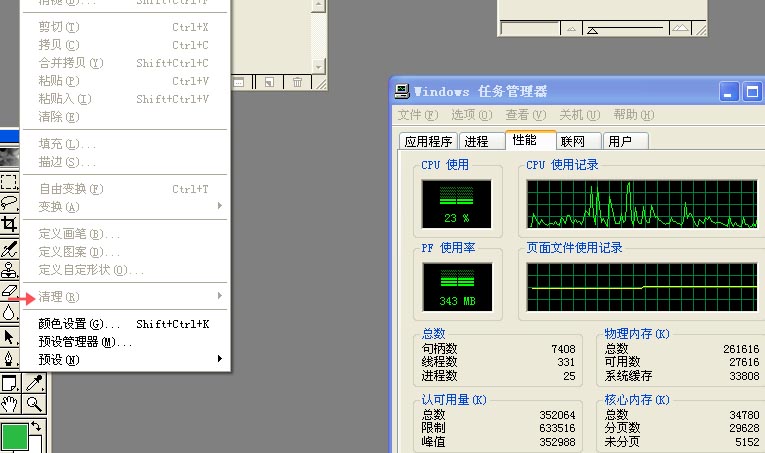Choose 合并拷贝(Y) menu entry

click(125, 63)
